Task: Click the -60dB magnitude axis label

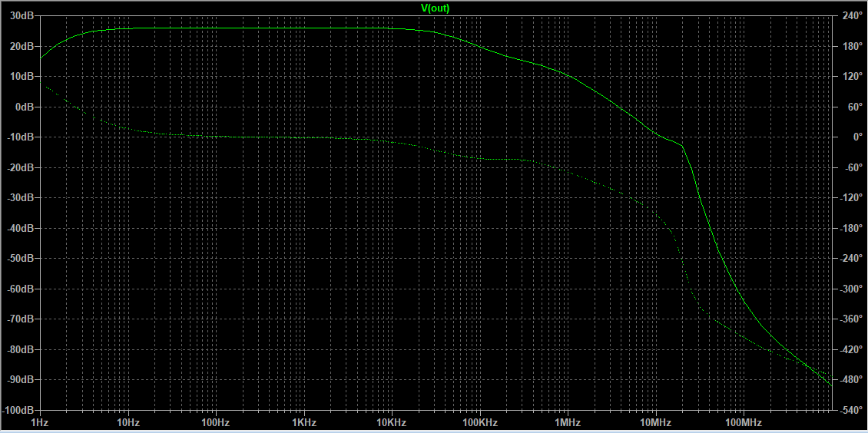Action: tap(21, 289)
